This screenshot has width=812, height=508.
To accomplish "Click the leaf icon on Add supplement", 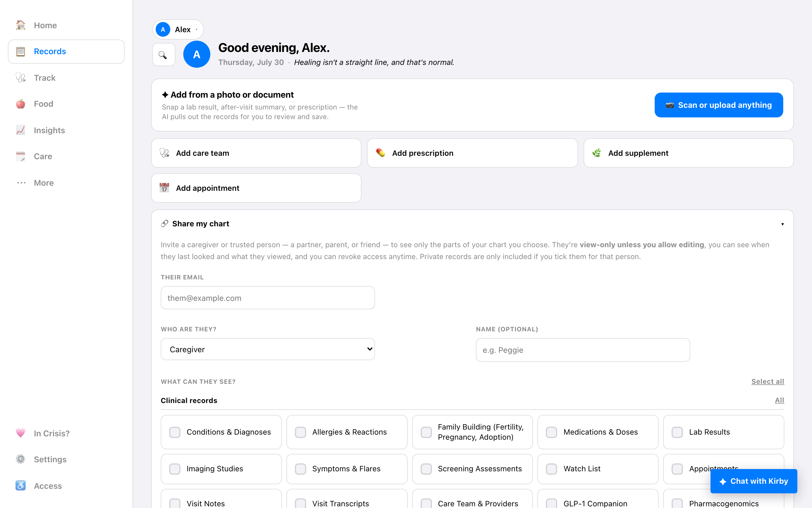I will coord(597,153).
